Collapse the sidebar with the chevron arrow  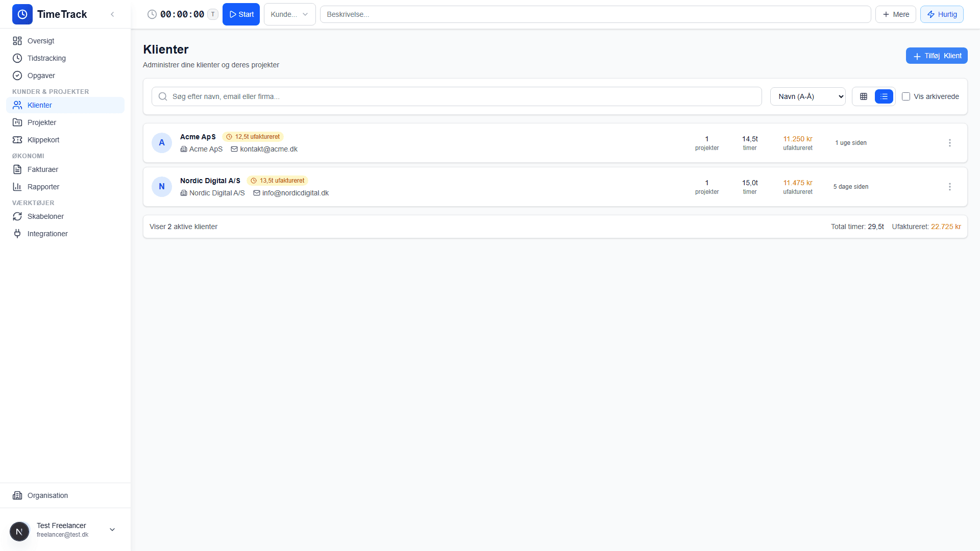112,14
